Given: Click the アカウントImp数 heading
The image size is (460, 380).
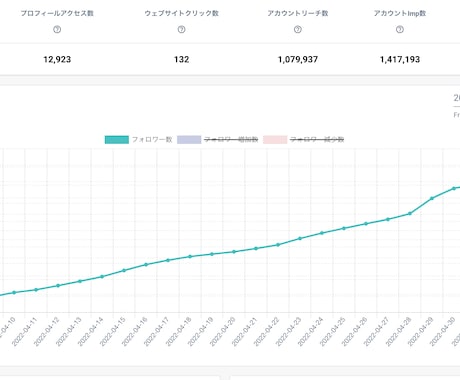Looking at the screenshot, I should tap(400, 13).
